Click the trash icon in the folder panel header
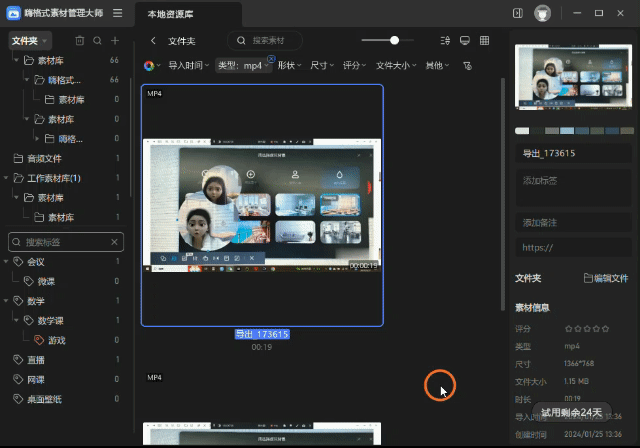Image resolution: width=640 pixels, height=448 pixels. click(x=80, y=40)
